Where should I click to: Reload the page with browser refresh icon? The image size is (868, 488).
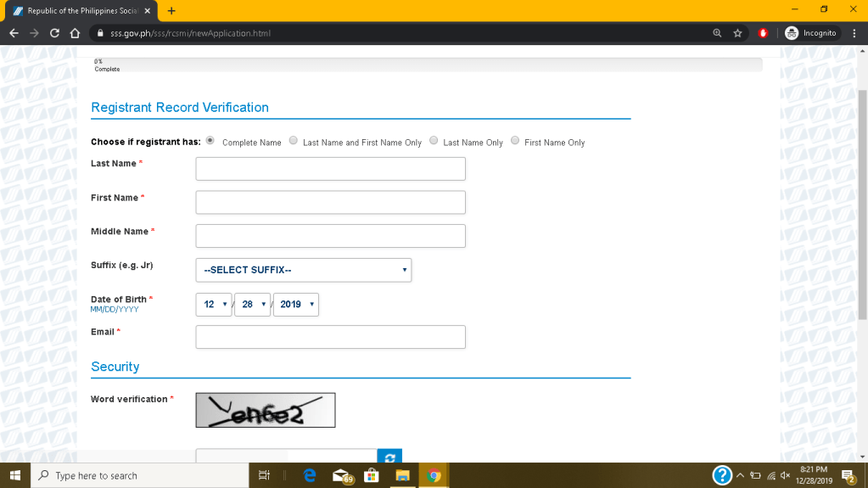click(54, 33)
